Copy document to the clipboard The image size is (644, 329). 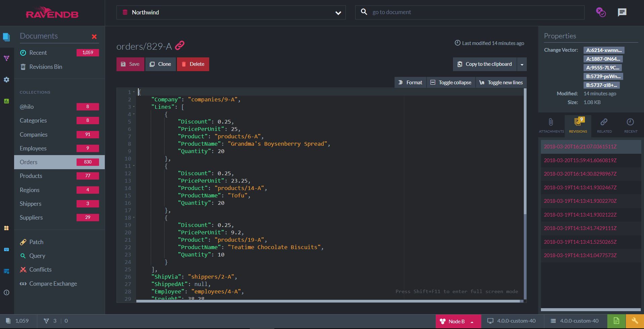click(x=485, y=64)
